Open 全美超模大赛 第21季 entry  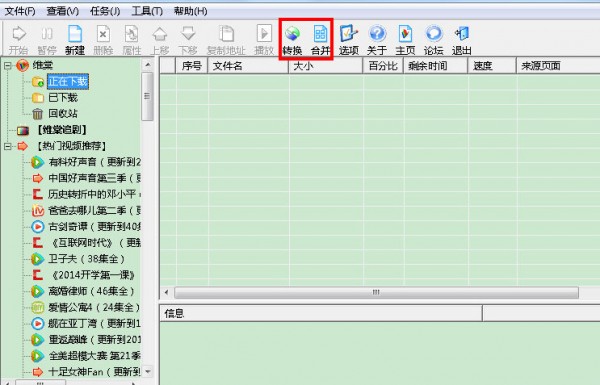coord(95,356)
